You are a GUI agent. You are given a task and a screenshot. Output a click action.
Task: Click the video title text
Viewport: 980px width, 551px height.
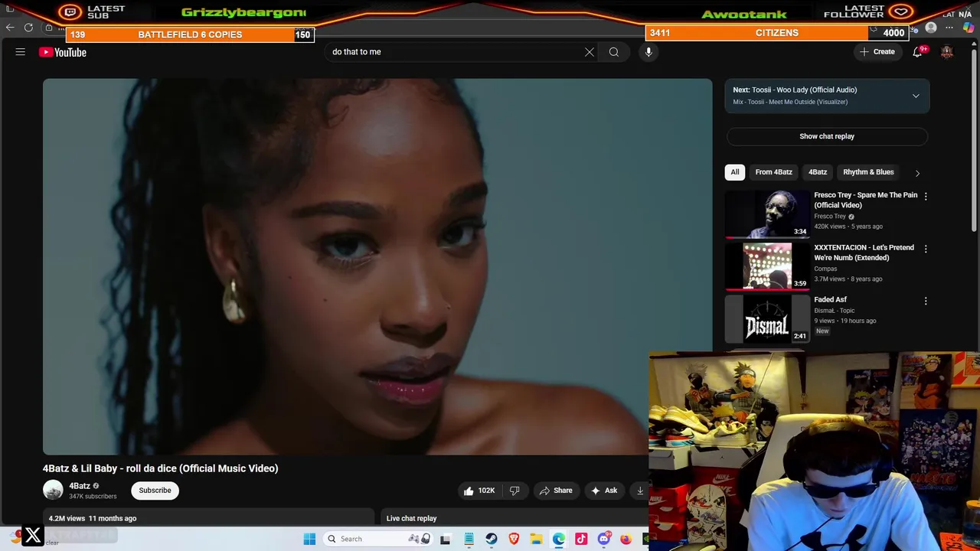tap(160, 468)
